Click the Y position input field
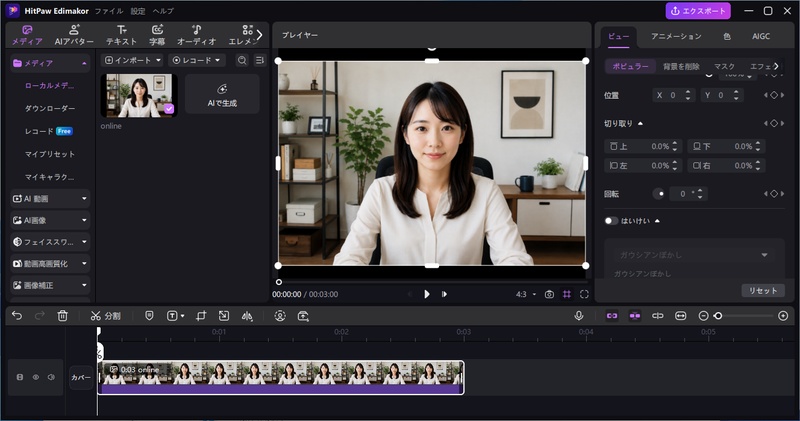 (721, 95)
